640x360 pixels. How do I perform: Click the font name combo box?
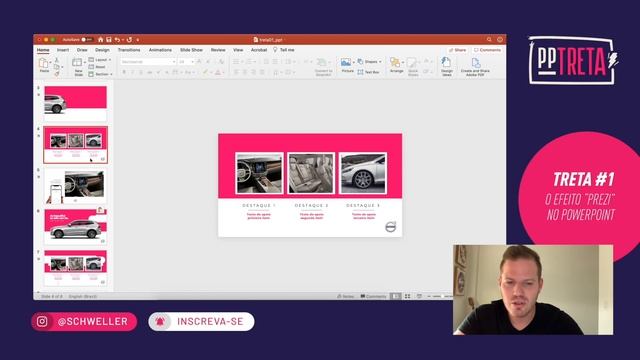[x=148, y=61]
